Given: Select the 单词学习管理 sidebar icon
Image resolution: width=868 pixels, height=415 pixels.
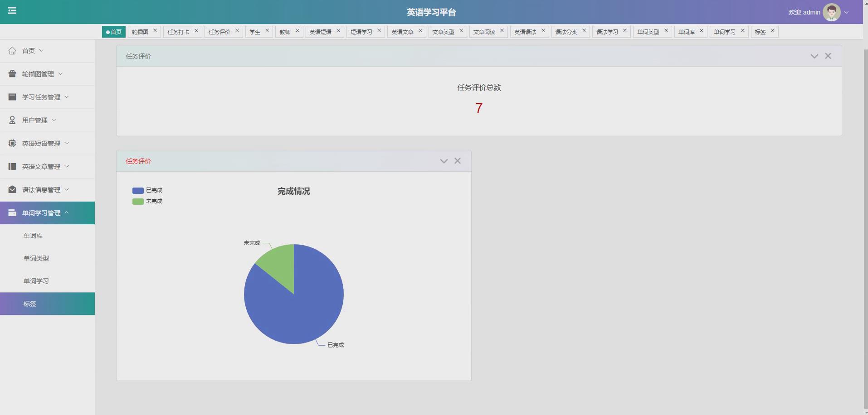Looking at the screenshot, I should pyautogui.click(x=12, y=212).
